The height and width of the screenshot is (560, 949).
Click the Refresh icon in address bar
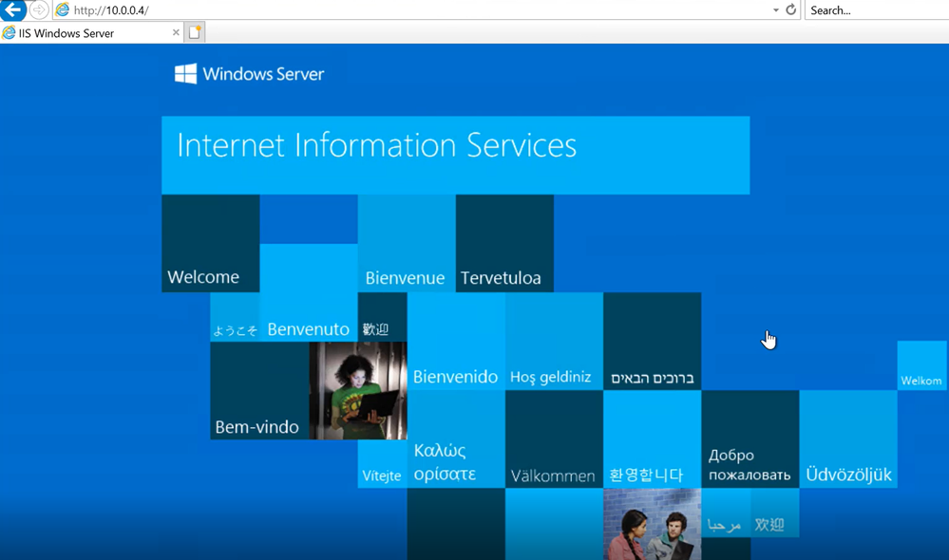coord(790,9)
